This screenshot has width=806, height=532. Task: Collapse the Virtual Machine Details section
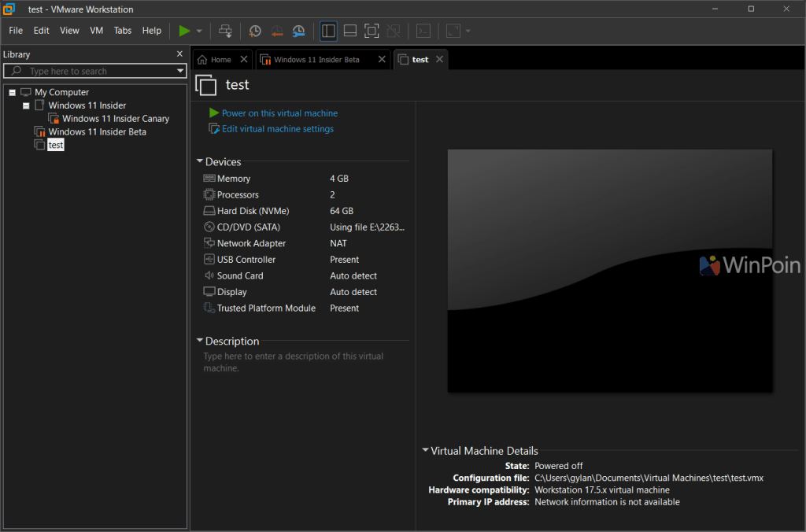(x=425, y=451)
